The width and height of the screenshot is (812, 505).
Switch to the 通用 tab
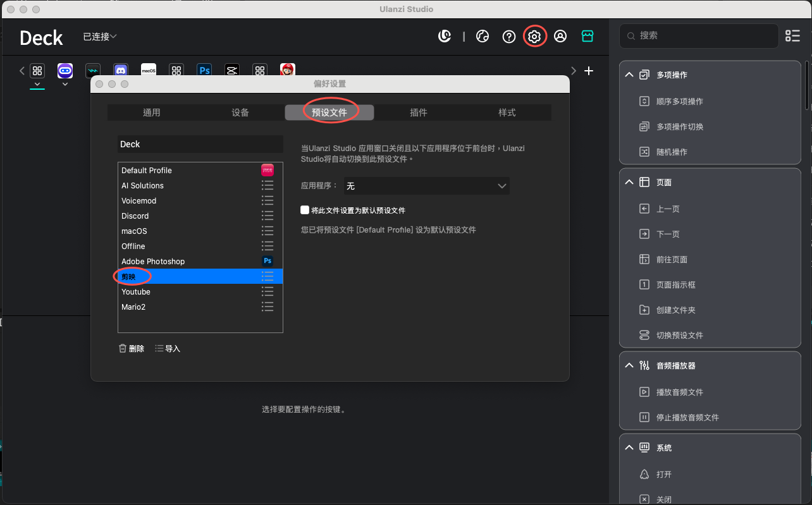tap(152, 113)
